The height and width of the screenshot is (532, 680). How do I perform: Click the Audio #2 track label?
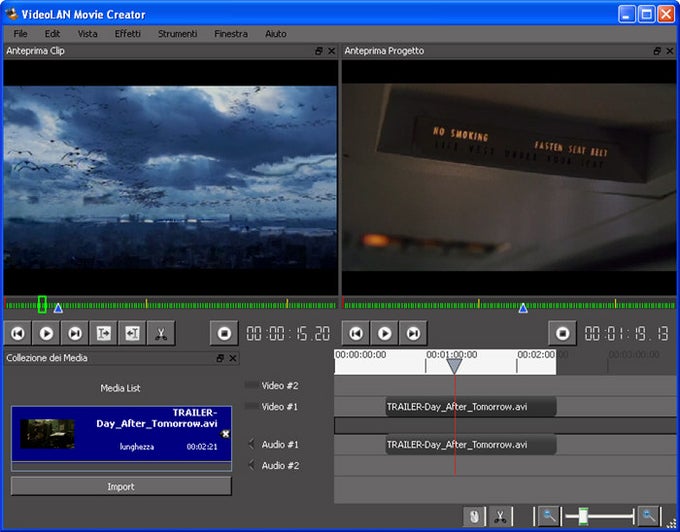[x=280, y=466]
